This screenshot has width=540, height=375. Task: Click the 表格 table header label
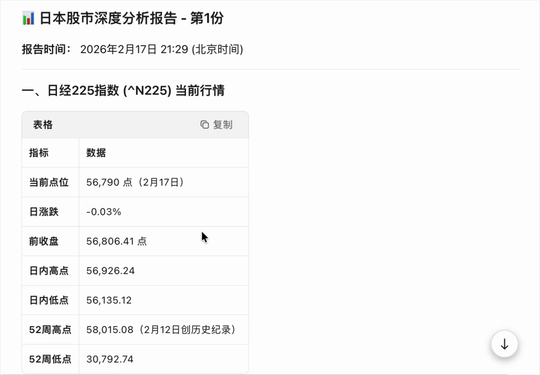click(43, 124)
